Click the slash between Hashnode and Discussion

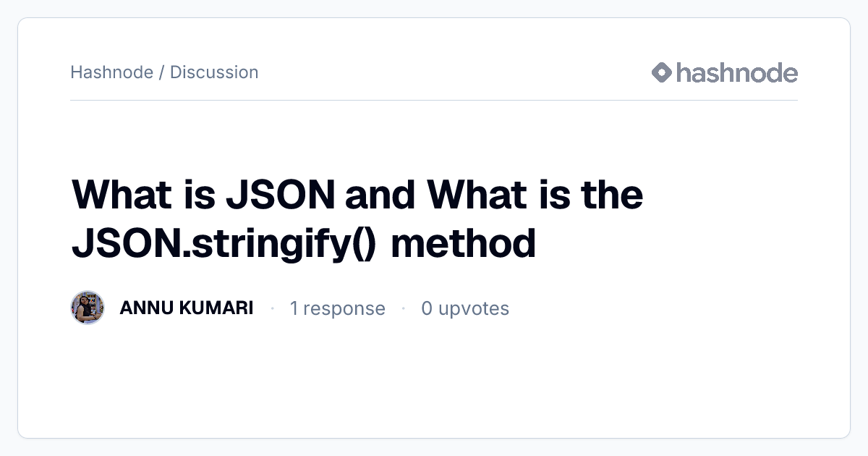tap(161, 72)
